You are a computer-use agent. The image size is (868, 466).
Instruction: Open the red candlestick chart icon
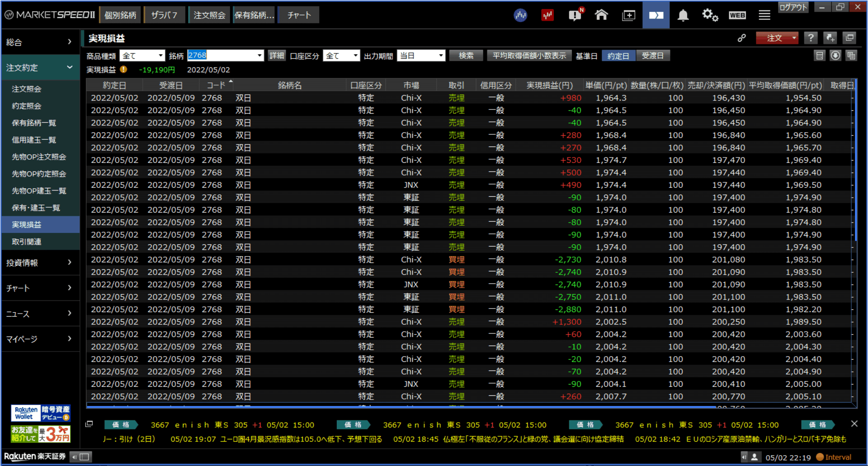tap(547, 15)
